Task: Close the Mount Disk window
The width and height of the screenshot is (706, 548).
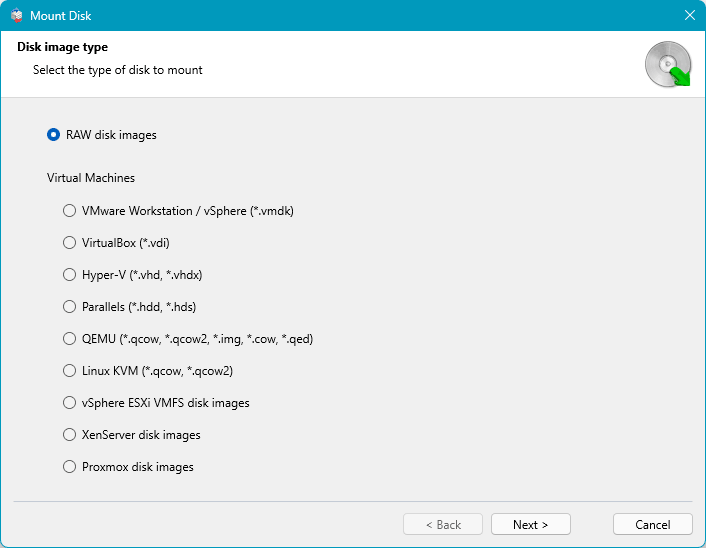Action: tap(689, 16)
